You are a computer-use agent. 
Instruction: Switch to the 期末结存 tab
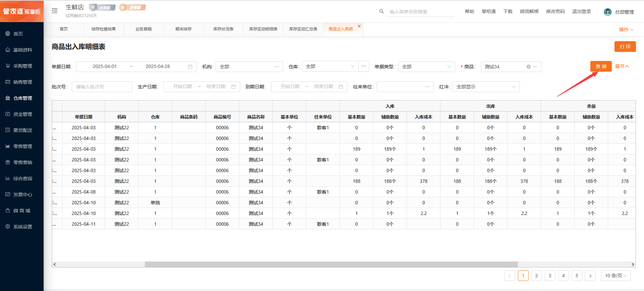pyautogui.click(x=183, y=29)
